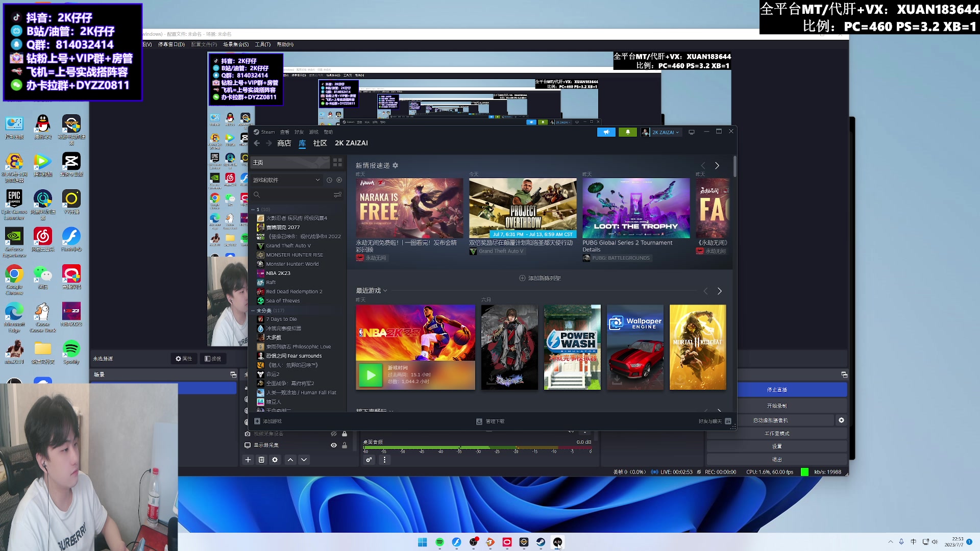Open the Wallpaper Engine game tile

[635, 347]
